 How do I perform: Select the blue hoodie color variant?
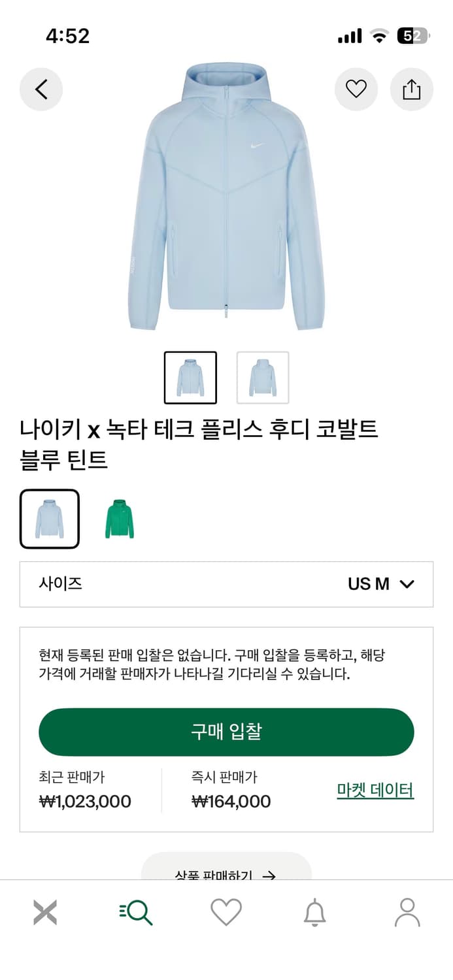(x=50, y=518)
